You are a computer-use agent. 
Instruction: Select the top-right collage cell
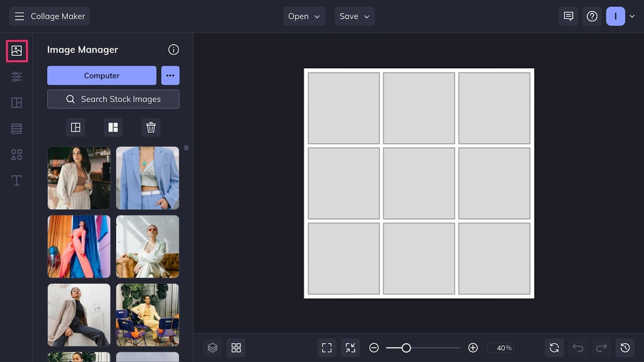[494, 108]
